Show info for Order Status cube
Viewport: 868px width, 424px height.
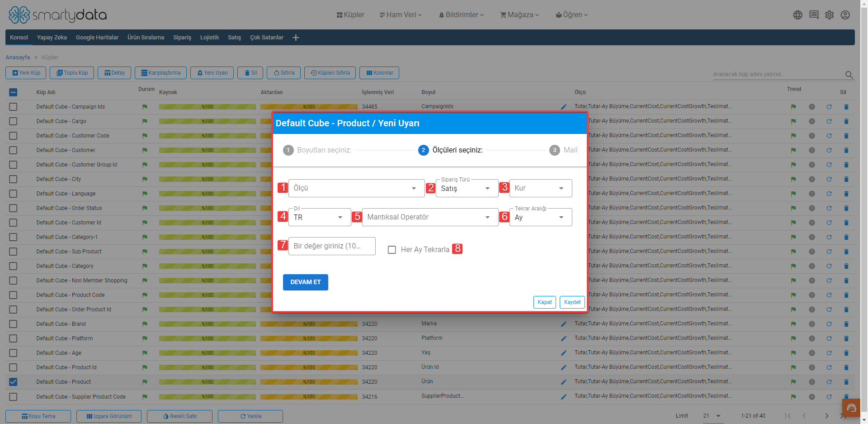(812, 208)
